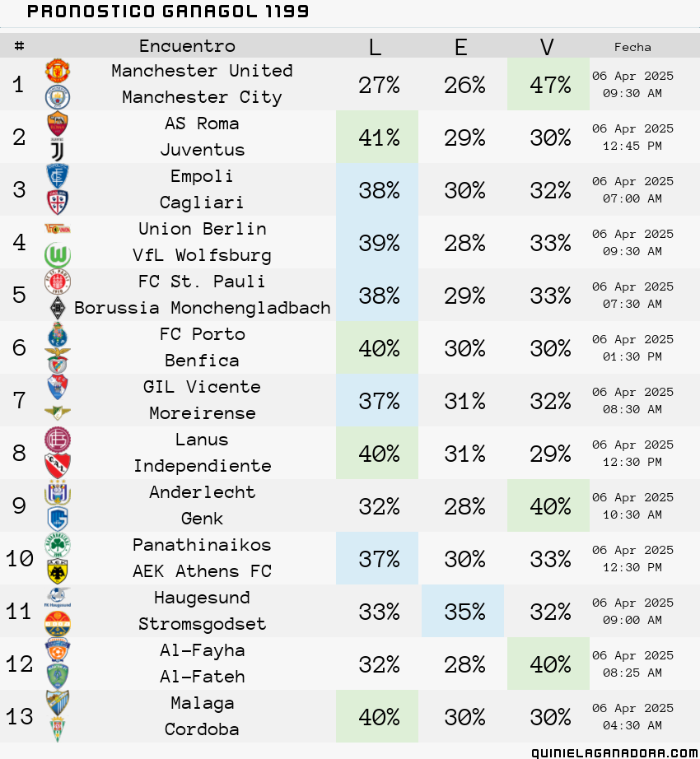
Task: Select the VfL Wolfsburg logo
Action: tap(58, 255)
